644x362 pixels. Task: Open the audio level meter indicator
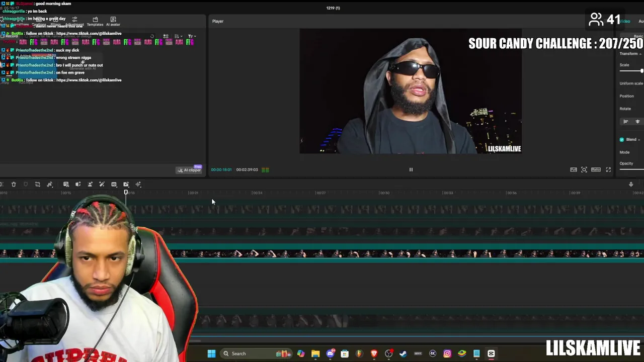coord(265,170)
